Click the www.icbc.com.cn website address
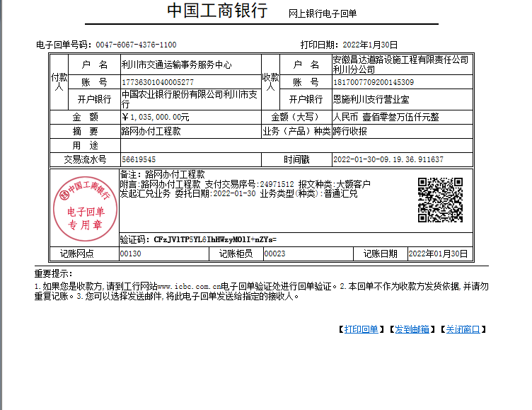 pos(188,287)
